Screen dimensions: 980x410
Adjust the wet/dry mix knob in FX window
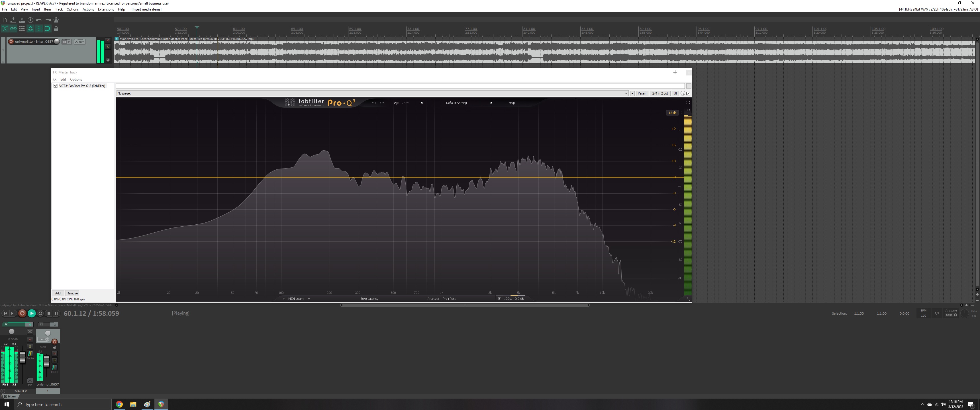click(x=683, y=93)
